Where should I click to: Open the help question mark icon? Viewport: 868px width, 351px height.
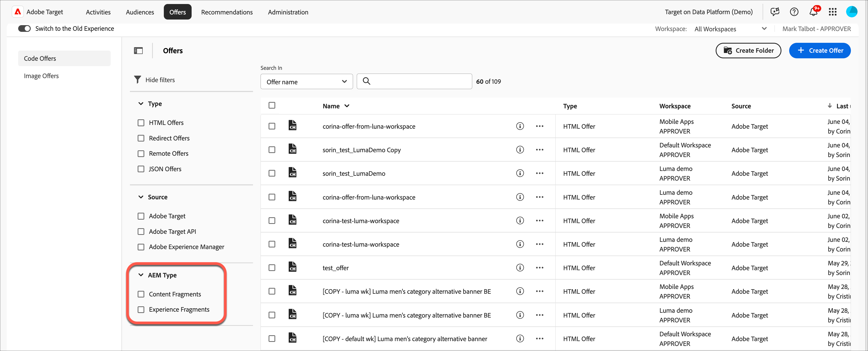[x=794, y=12]
